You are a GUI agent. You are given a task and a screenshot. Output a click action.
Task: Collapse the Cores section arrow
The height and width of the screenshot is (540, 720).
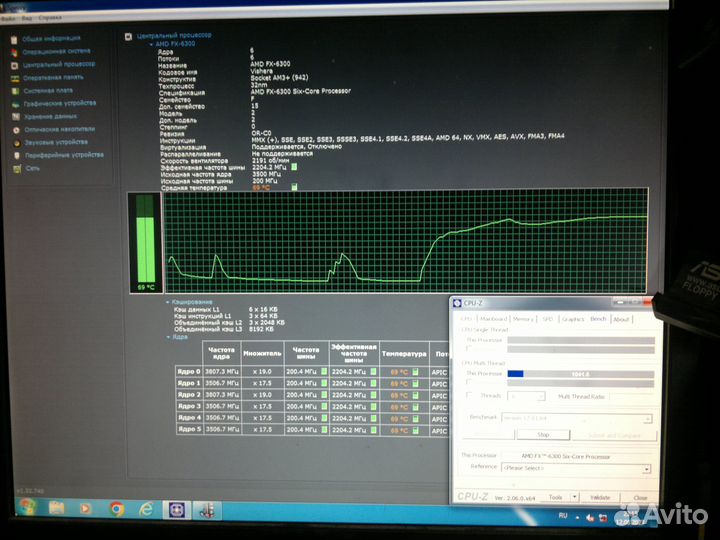[x=168, y=337]
